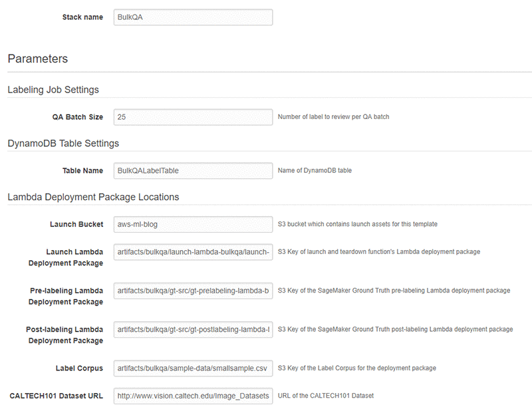Click the Parameters heading
The image size is (532, 417).
click(38, 59)
